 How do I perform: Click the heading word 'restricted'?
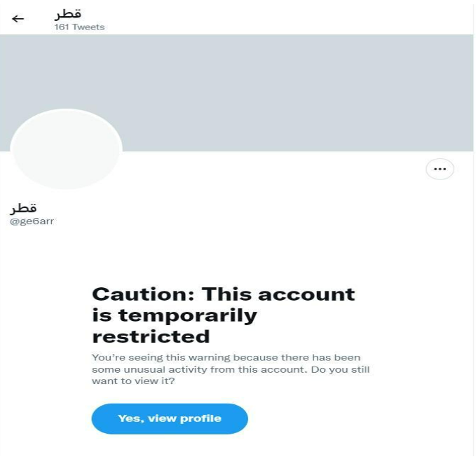click(x=151, y=337)
